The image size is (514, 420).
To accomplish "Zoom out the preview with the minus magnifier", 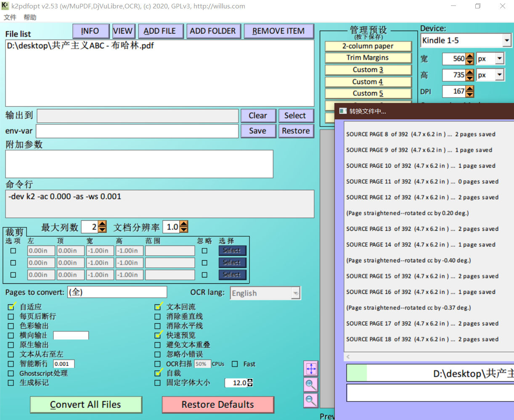I will pyautogui.click(x=311, y=400).
